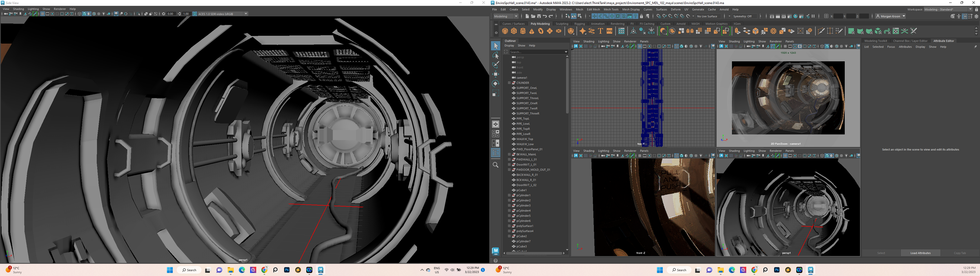This screenshot has width=980, height=276.
Task: Open the Workspace dropdown
Action: (x=948, y=9)
